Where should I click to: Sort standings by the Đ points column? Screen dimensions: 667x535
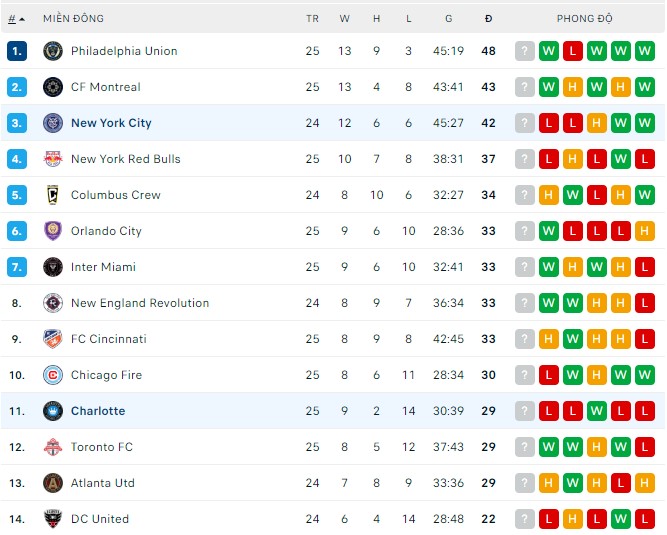(488, 19)
